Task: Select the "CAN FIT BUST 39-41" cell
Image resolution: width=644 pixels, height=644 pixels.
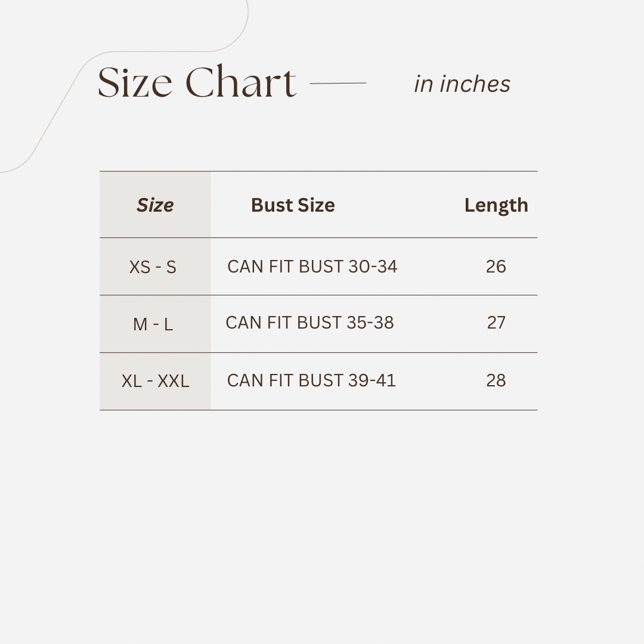Action: tap(311, 380)
